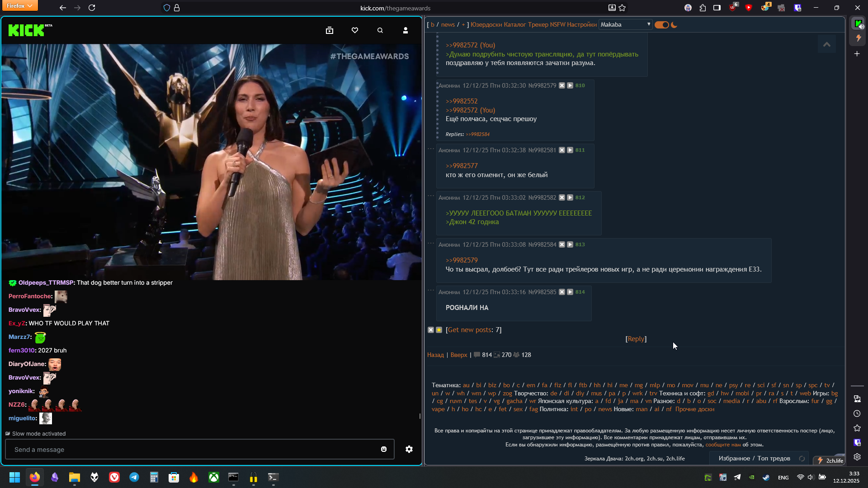Click the X checkbox beside Get new posts
The height and width of the screenshot is (488, 868).
(x=431, y=330)
